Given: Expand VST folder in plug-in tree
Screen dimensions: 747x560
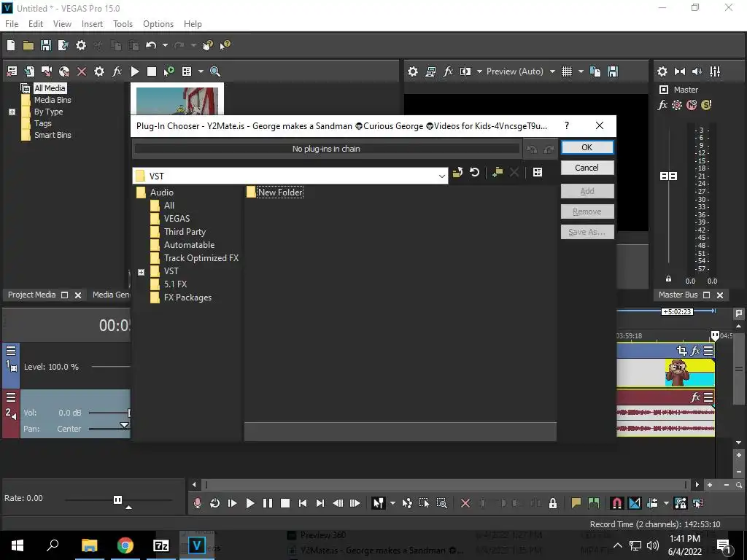Looking at the screenshot, I should point(141,273).
